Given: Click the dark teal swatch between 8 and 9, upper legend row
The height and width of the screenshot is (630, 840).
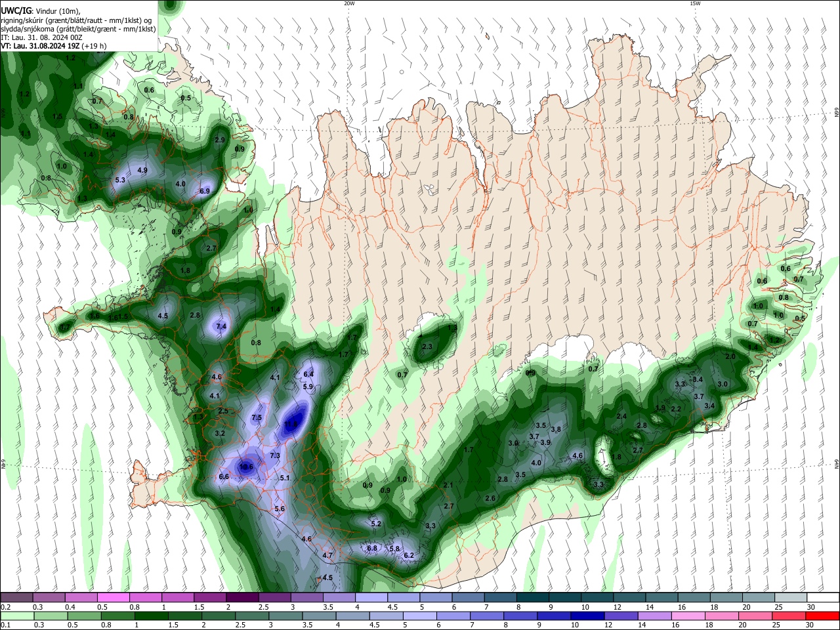Looking at the screenshot, I should pyautogui.click(x=532, y=598).
